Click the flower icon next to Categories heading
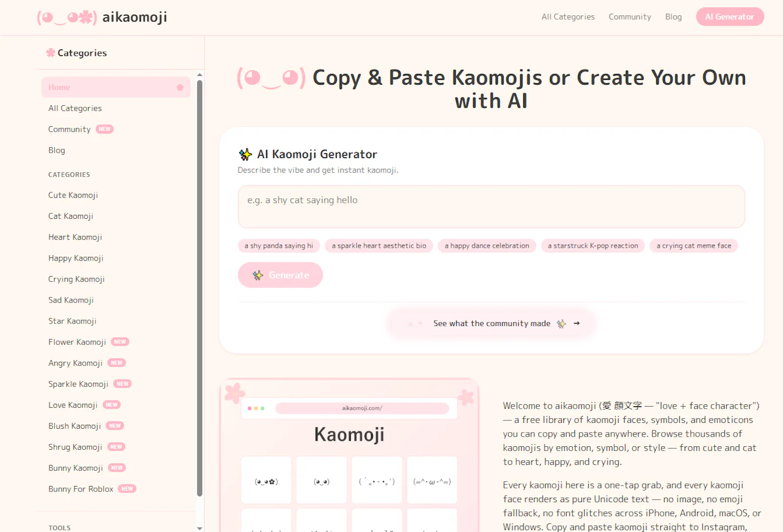The height and width of the screenshot is (532, 783). 50,53
